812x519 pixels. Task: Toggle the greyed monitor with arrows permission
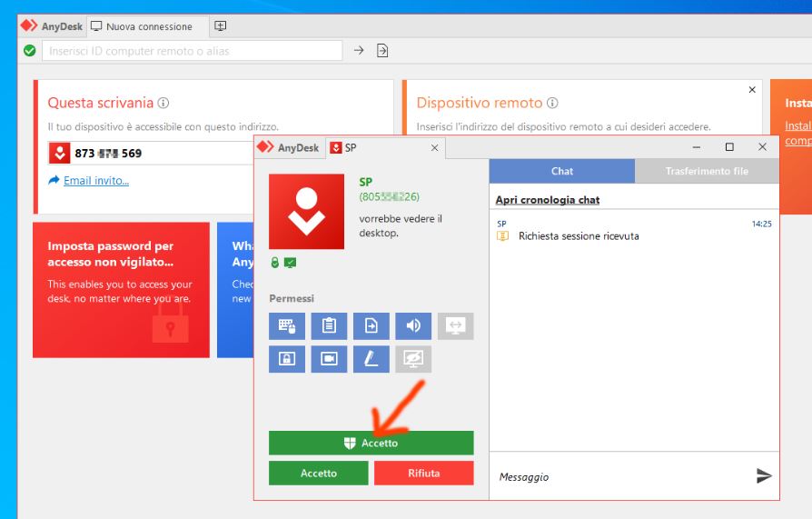pyautogui.click(x=455, y=326)
